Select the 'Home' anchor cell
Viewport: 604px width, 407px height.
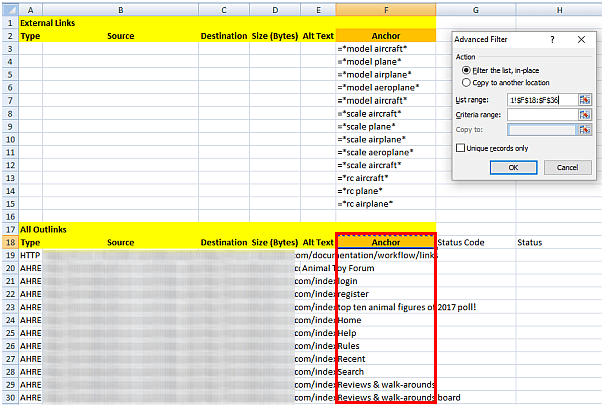[x=386, y=320]
